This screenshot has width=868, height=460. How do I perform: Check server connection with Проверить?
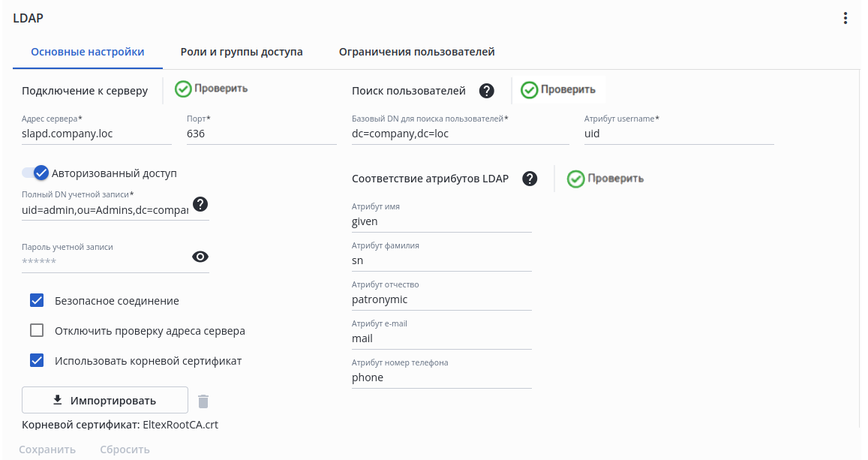pyautogui.click(x=212, y=89)
